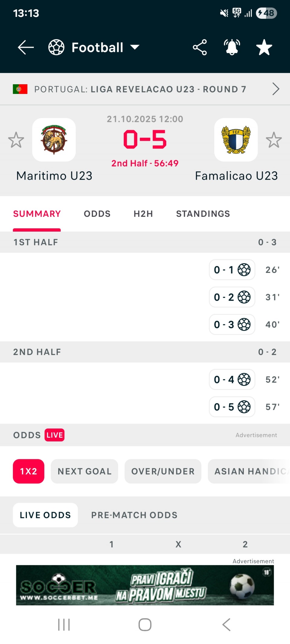290x644 pixels.
Task: Favorite Famalicao U23 with star
Action: coord(274,140)
